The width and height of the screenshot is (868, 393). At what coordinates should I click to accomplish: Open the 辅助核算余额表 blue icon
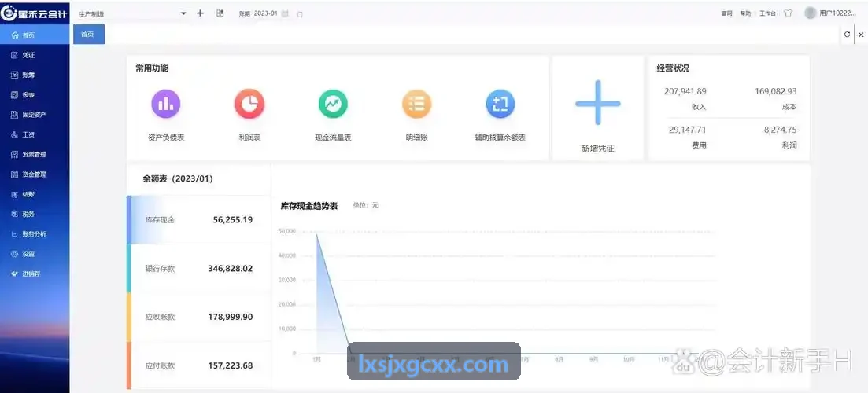point(500,104)
